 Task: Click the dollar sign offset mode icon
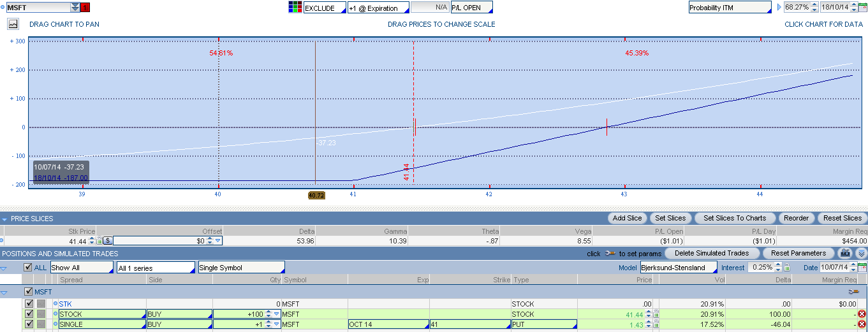point(108,241)
